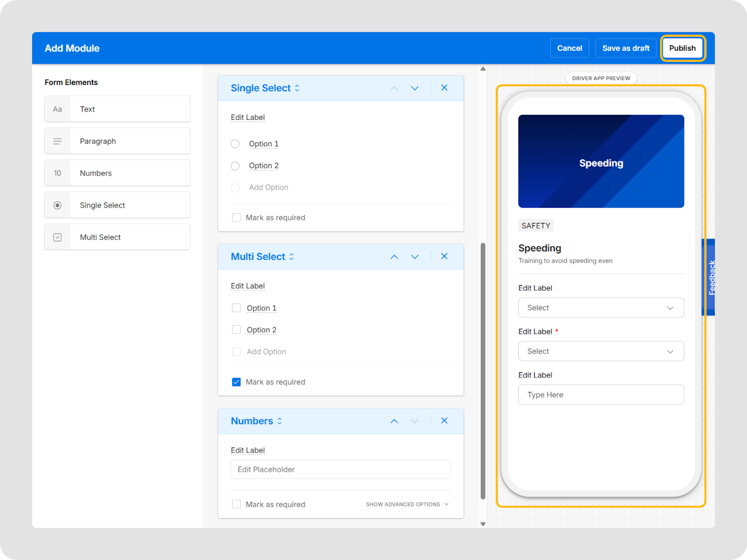Screen dimensions: 747x560
Task: Click Save as draft button
Action: pos(626,48)
